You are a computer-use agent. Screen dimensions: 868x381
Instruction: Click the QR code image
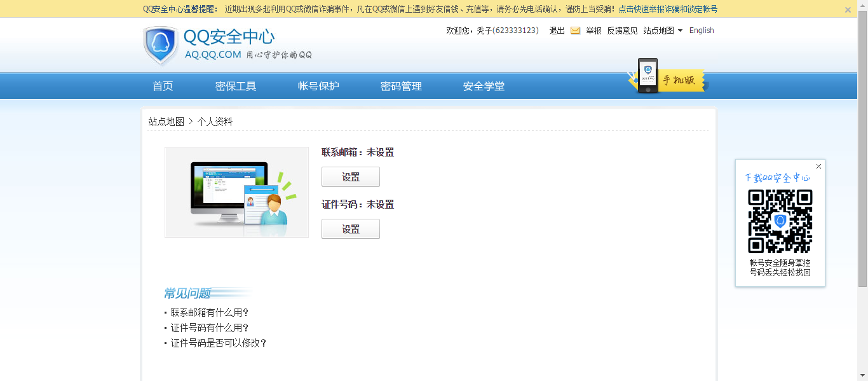[780, 221]
